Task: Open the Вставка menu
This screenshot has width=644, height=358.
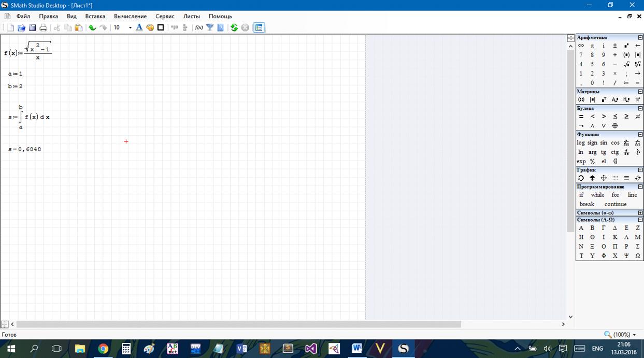Action: tap(95, 16)
